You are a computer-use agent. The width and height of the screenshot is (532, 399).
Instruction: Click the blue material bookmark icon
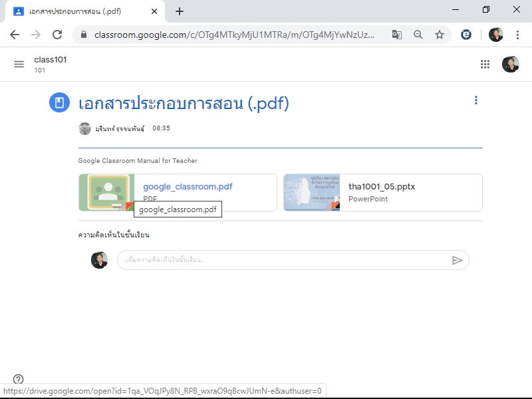click(x=59, y=102)
